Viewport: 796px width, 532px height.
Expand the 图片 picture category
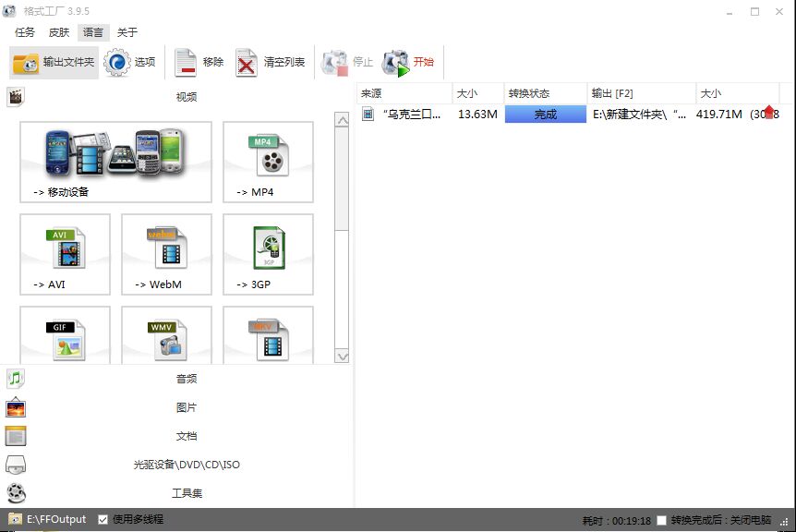pos(186,407)
